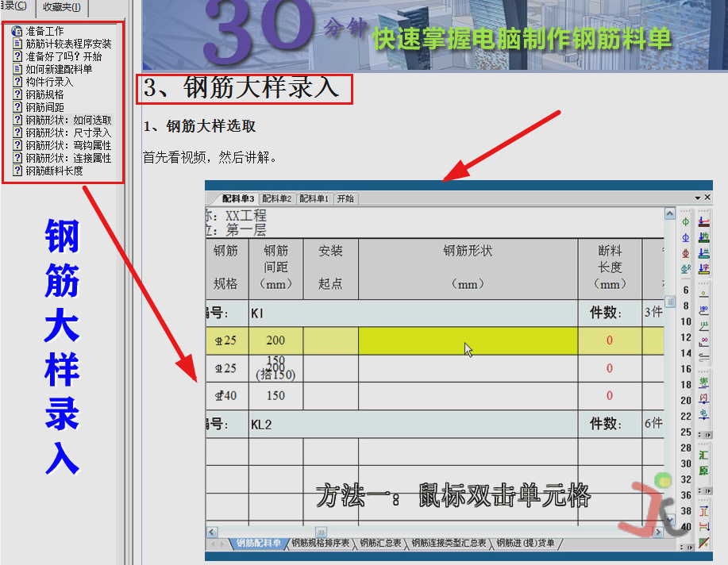728x565 pixels.
Task: Click the red insert-row icon
Action: coord(704,222)
